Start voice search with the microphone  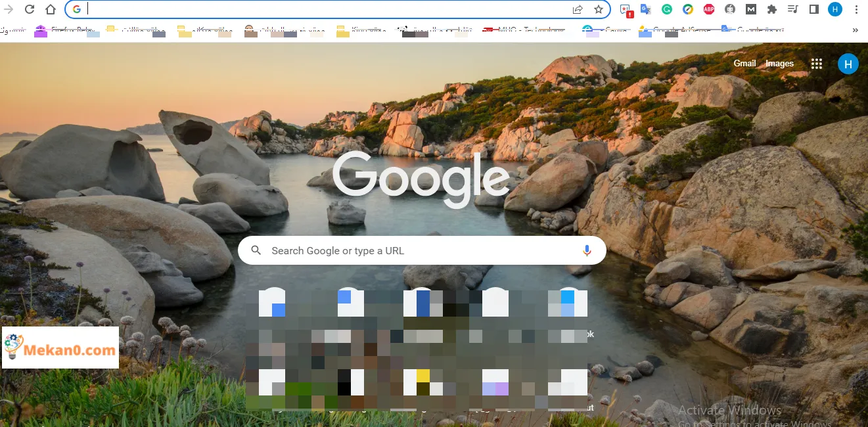click(587, 250)
